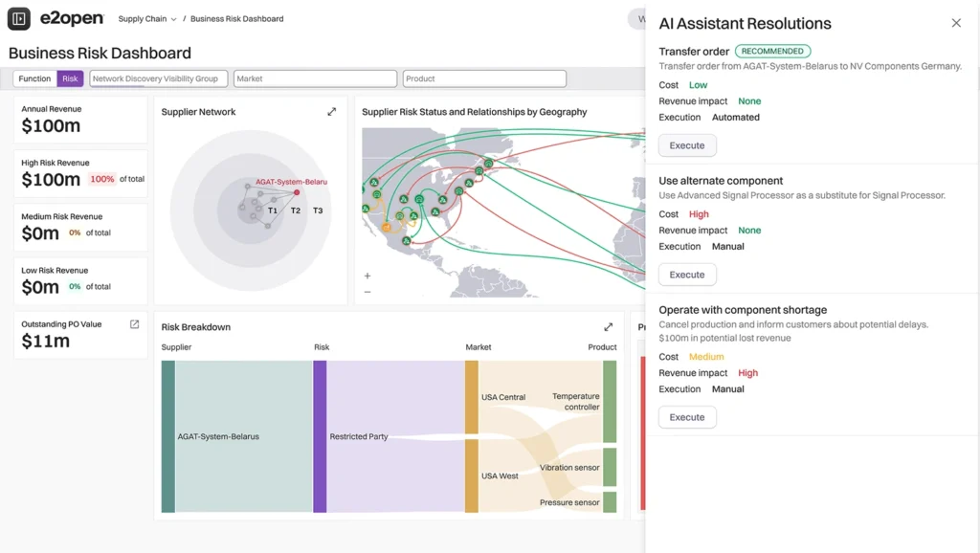Expand the Supplier Network panel
The width and height of the screenshot is (980, 553).
(x=331, y=112)
